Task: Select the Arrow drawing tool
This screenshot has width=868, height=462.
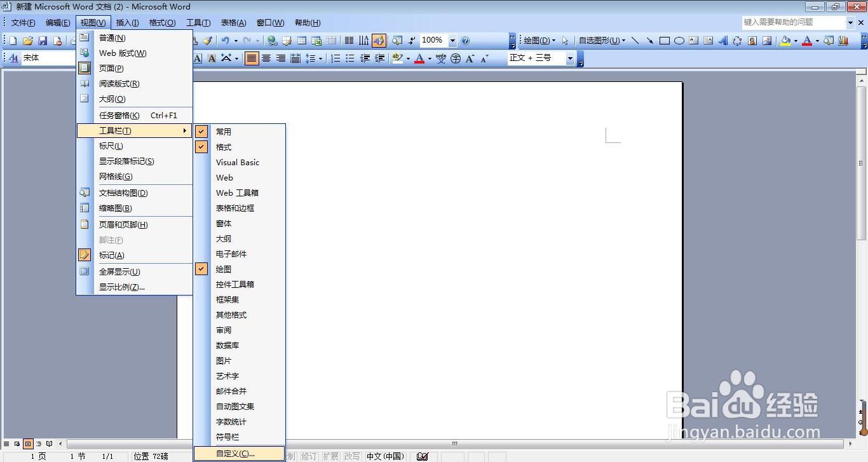Action: [x=649, y=41]
